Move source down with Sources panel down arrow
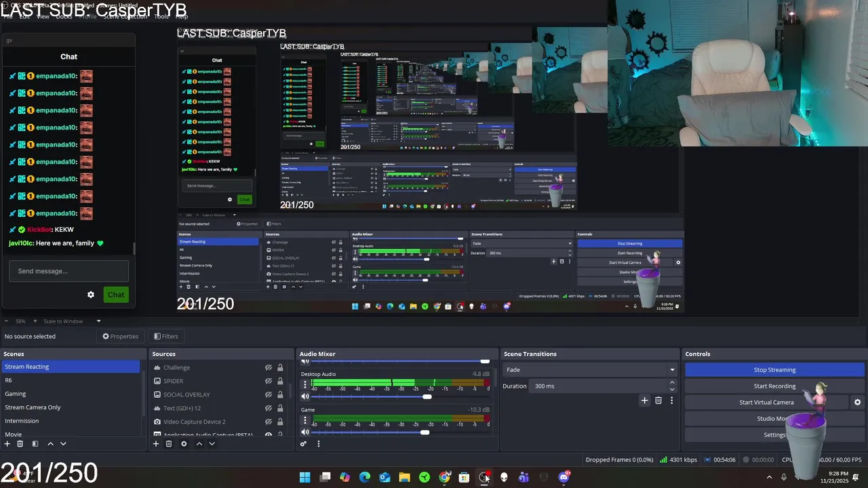This screenshot has height=488, width=868. [x=212, y=444]
